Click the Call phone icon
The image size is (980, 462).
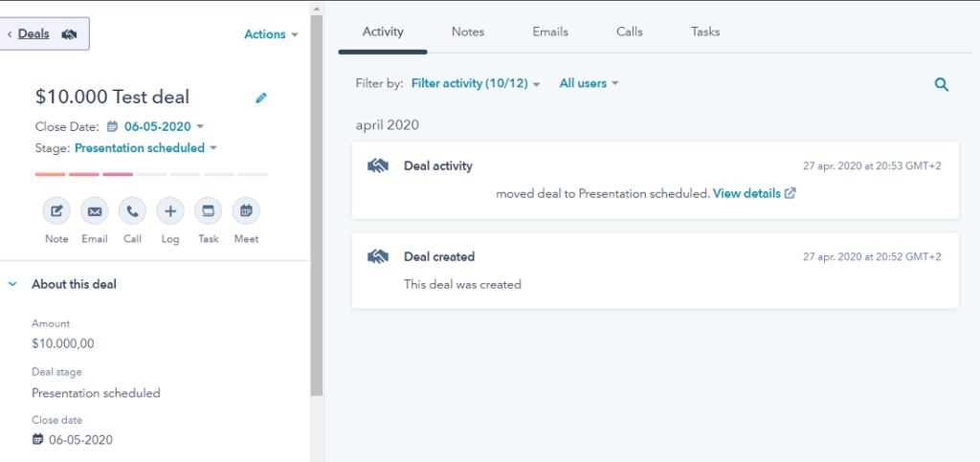(x=132, y=211)
